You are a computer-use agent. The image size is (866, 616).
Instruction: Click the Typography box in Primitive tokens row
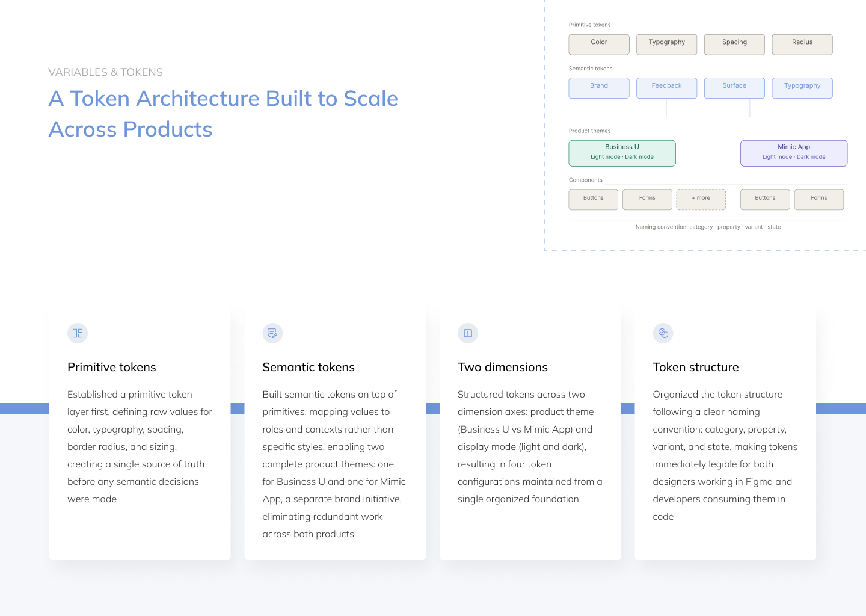(666, 44)
